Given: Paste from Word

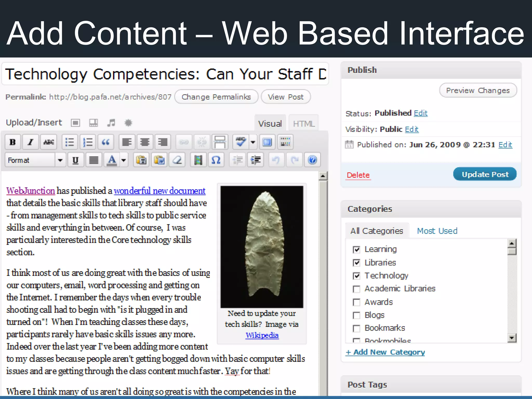Looking at the screenshot, I should pyautogui.click(x=159, y=160).
